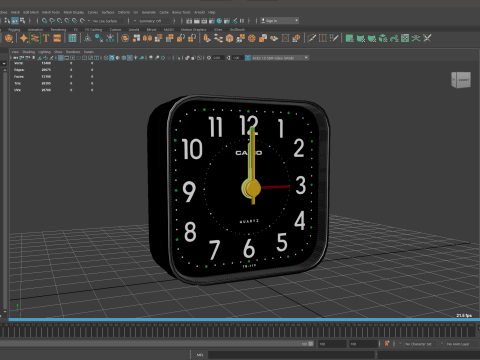The height and width of the screenshot is (360, 480).
Task: Click the orange four-point star shelf icon
Action: tap(24, 38)
